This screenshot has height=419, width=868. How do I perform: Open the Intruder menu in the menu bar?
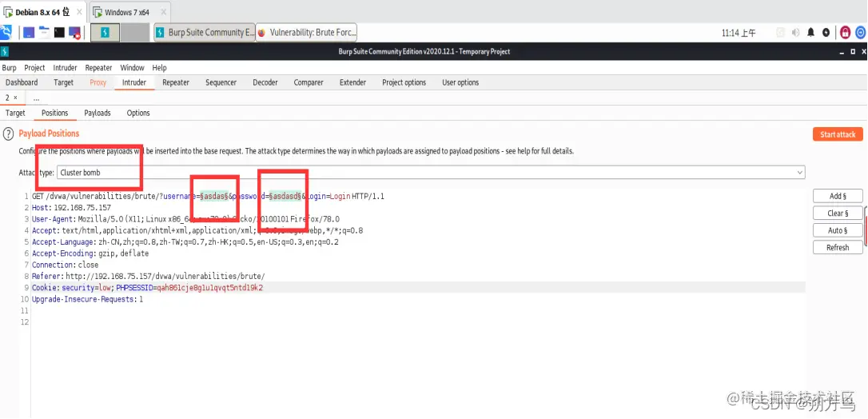66,67
